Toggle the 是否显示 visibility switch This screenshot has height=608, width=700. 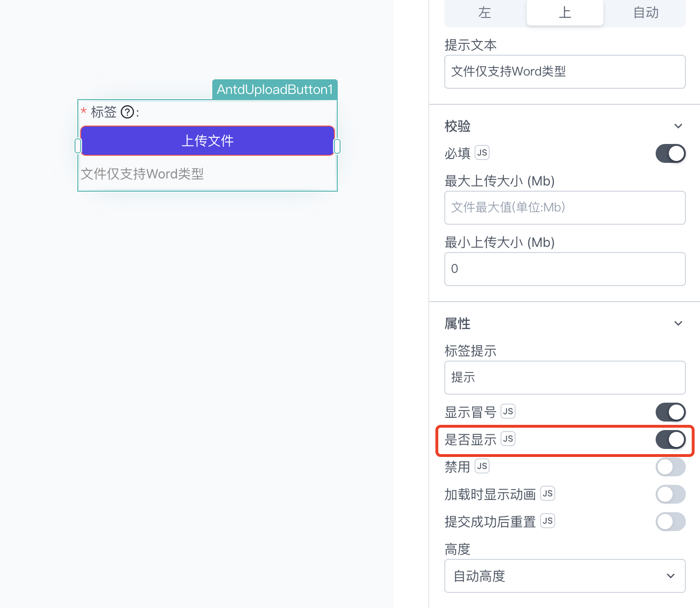pos(670,439)
